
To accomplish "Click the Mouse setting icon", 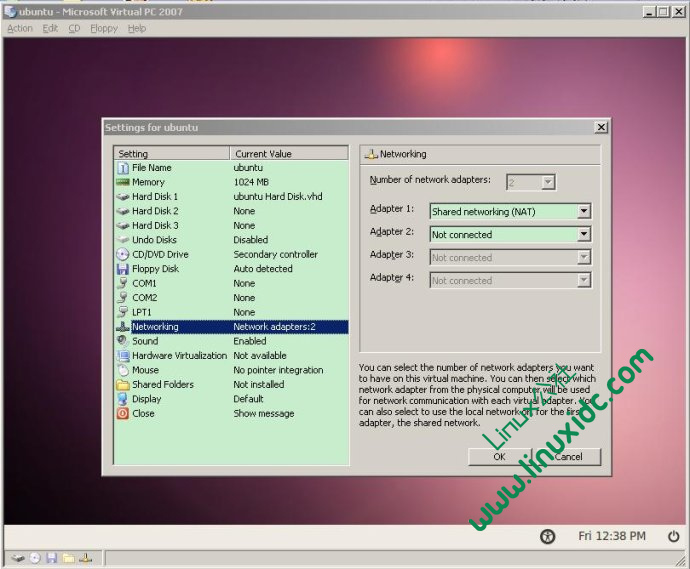I will pos(123,370).
